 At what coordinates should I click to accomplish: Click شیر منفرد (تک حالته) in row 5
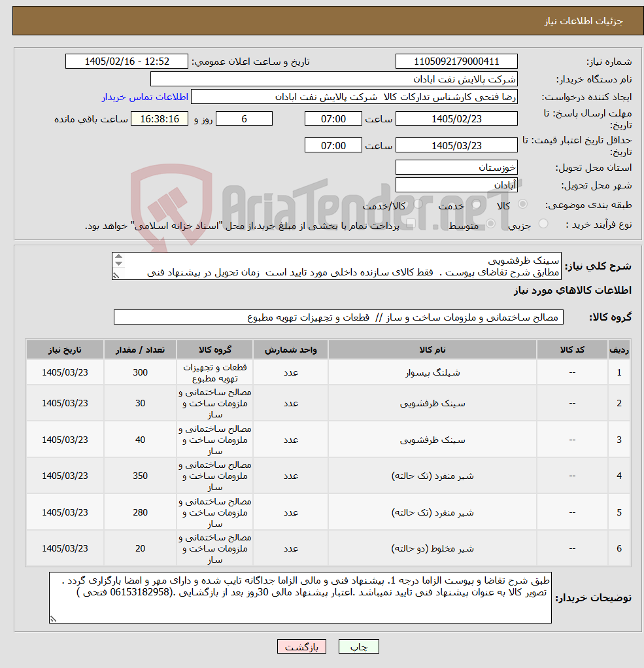[432, 513]
